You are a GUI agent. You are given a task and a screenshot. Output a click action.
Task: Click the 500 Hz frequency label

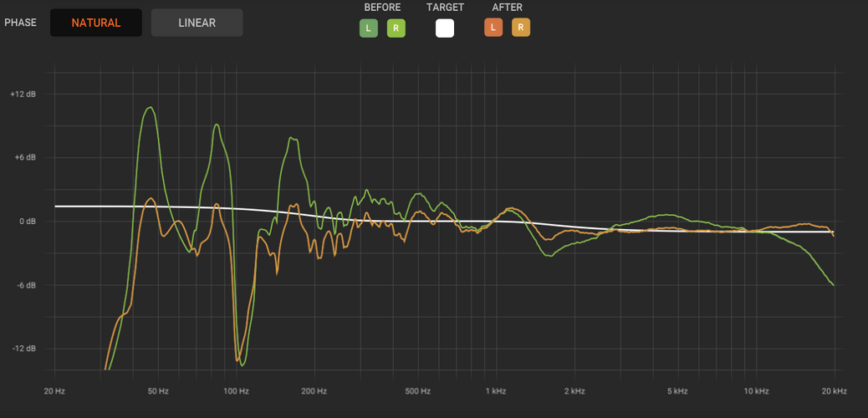coord(417,391)
